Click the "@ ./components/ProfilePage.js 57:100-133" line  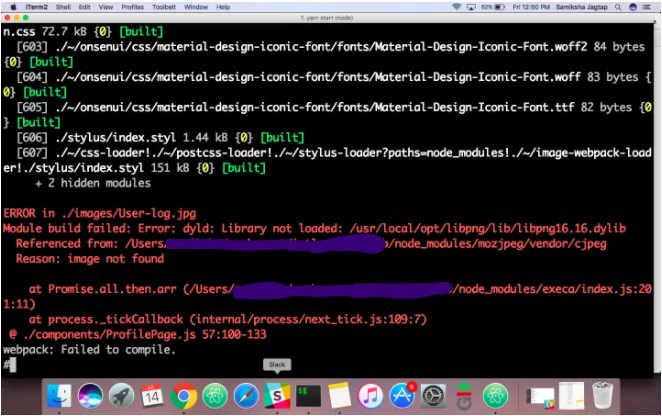[138, 334]
